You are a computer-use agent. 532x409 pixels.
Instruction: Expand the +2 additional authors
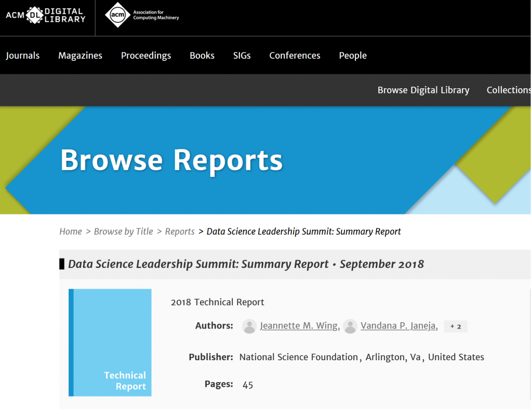455,326
